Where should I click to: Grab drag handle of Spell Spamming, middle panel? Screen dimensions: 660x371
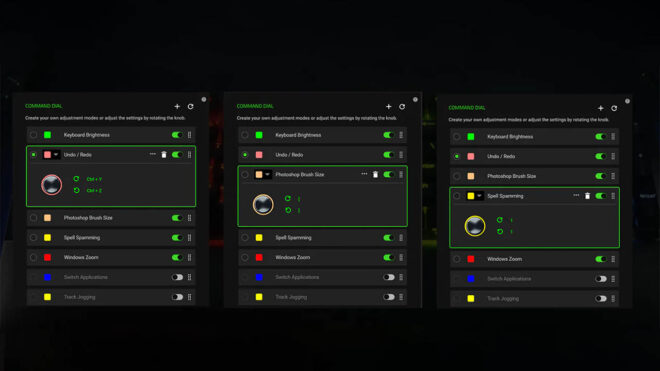[x=401, y=238]
